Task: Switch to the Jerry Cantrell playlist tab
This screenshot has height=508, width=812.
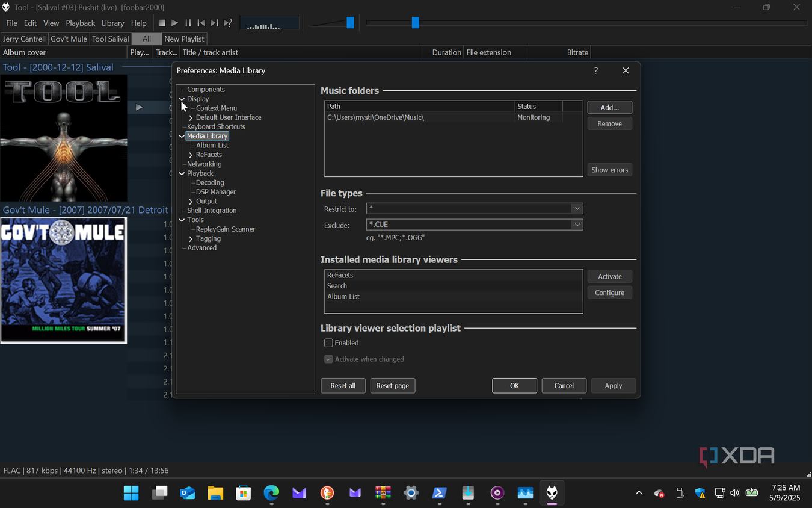Action: coord(24,39)
